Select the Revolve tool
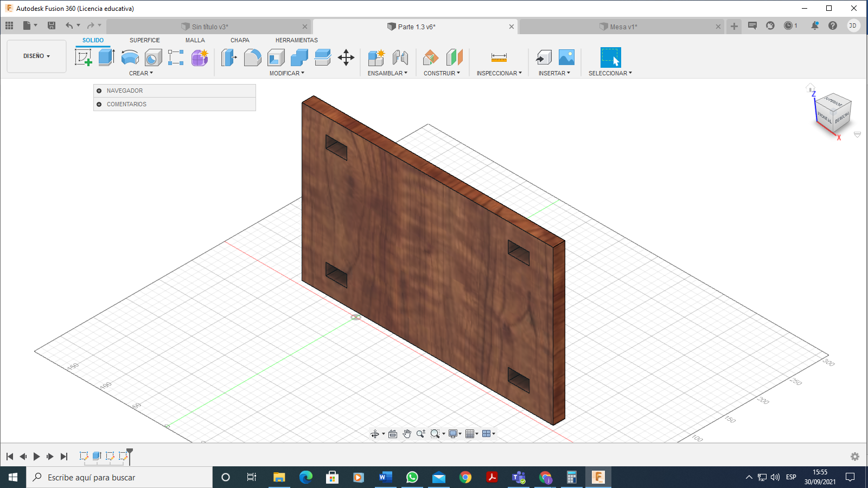This screenshot has width=868, height=488. [x=130, y=57]
